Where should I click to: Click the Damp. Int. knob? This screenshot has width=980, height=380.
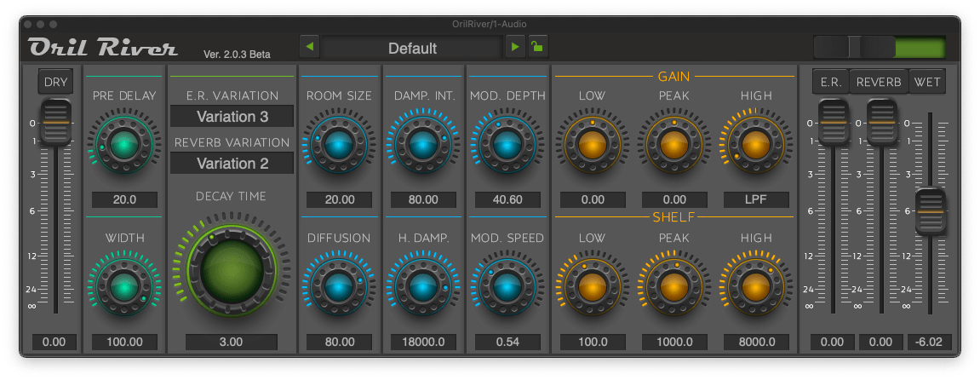(x=423, y=147)
